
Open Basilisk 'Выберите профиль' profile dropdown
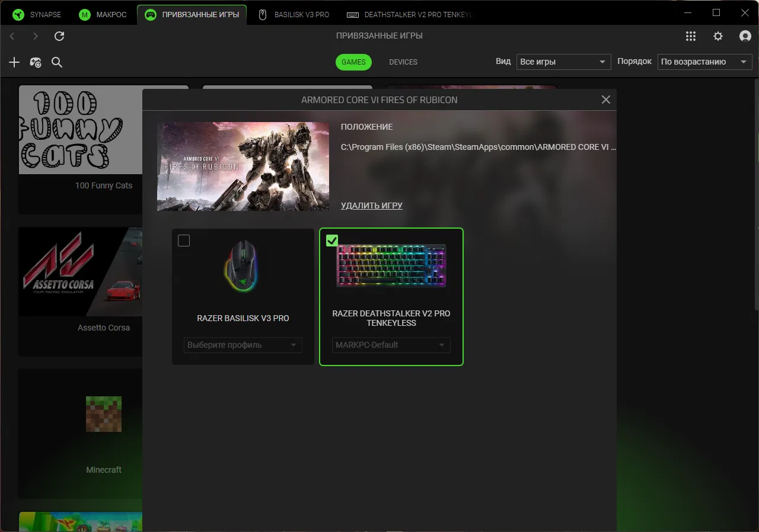[x=243, y=345]
